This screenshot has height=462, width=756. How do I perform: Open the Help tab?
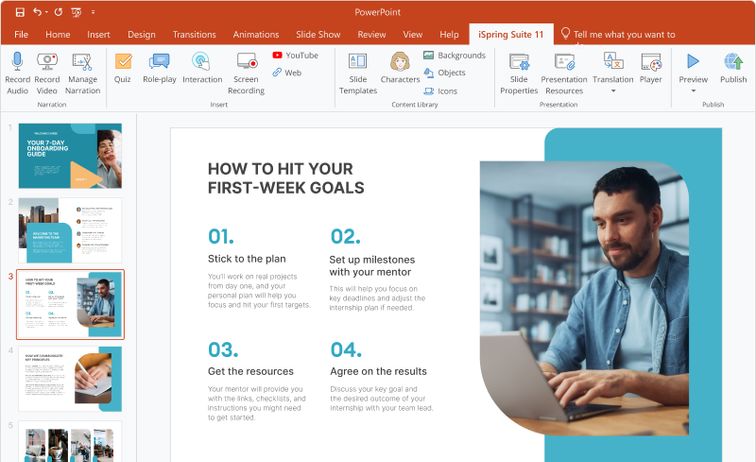coord(449,34)
